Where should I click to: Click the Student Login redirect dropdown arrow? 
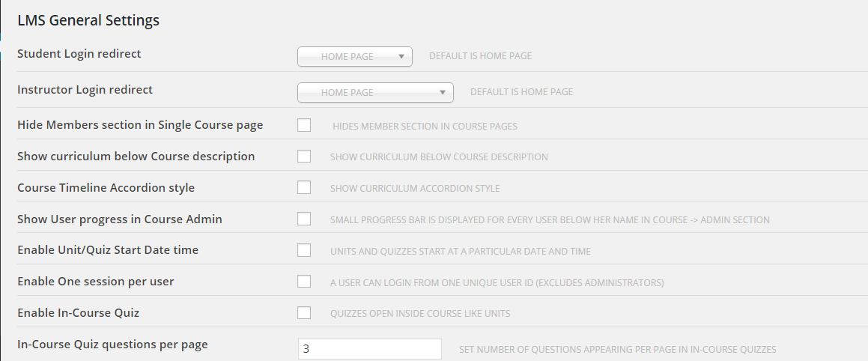[401, 56]
